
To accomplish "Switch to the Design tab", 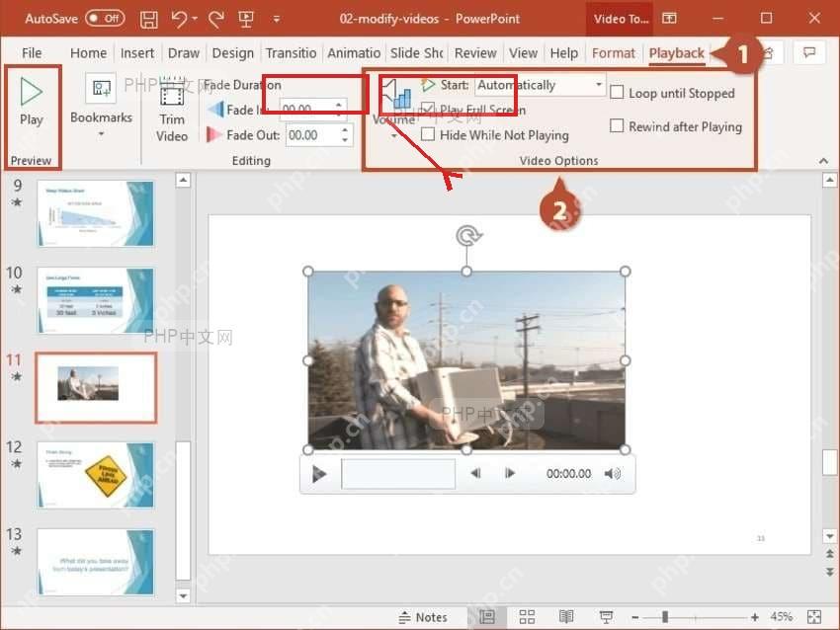I will tap(232, 53).
